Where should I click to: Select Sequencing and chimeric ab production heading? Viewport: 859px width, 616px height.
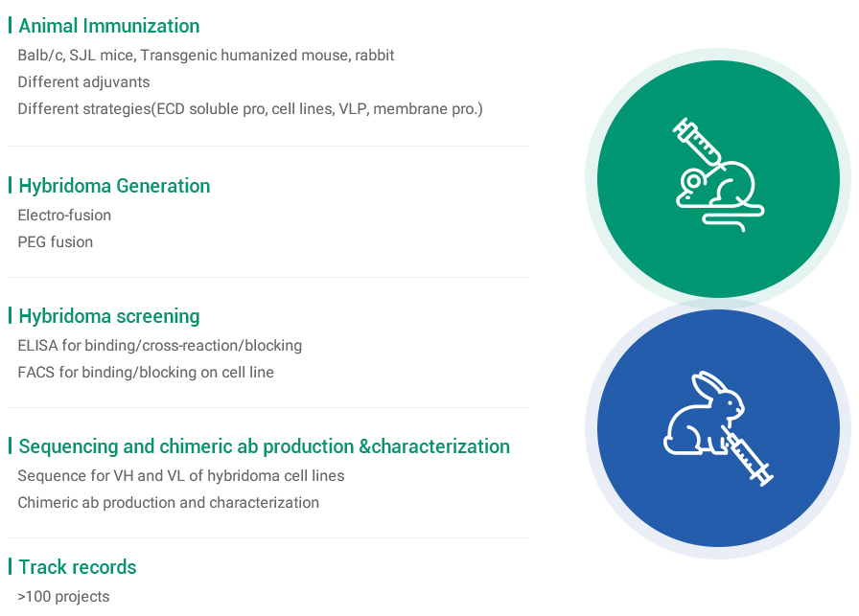(x=264, y=446)
